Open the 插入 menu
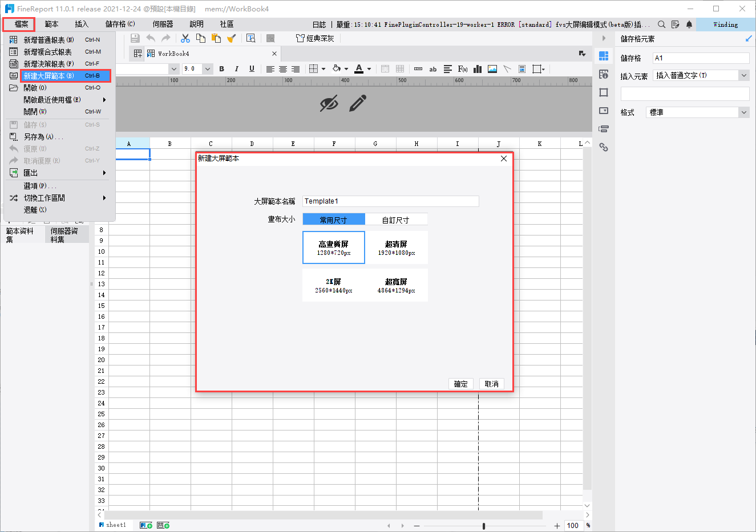 point(82,24)
